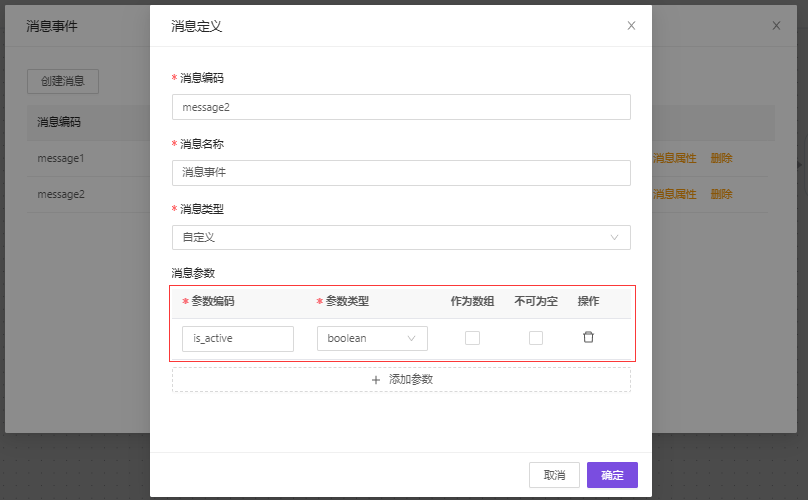Open the 消息类型 dropdown showing 自定义
Screen dimensions: 808x500
click(x=401, y=237)
